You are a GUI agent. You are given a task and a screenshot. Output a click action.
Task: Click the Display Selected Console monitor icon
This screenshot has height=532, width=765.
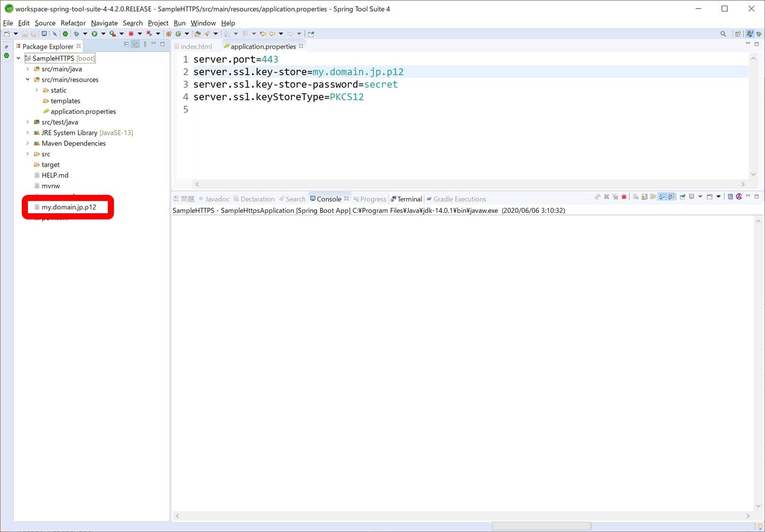click(691, 197)
